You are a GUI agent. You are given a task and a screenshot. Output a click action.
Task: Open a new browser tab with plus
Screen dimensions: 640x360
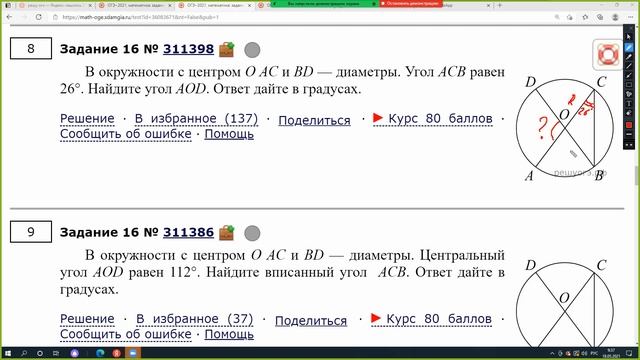click(x=500, y=5)
